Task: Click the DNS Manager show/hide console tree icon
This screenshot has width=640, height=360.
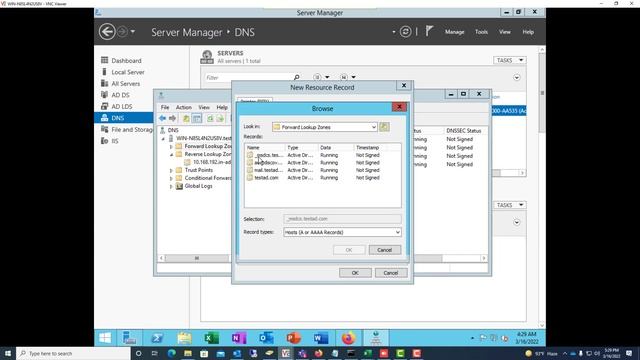Action: tap(197, 118)
